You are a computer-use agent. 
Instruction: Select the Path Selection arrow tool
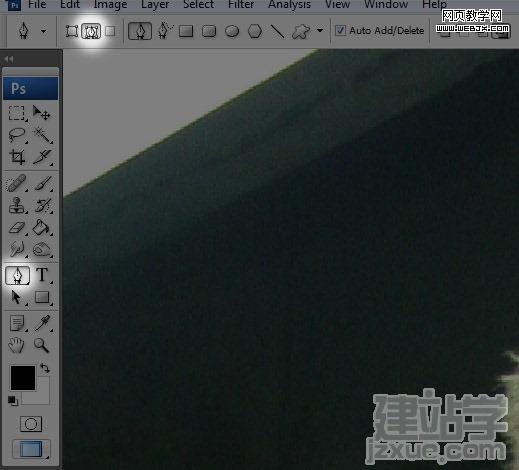click(16, 297)
